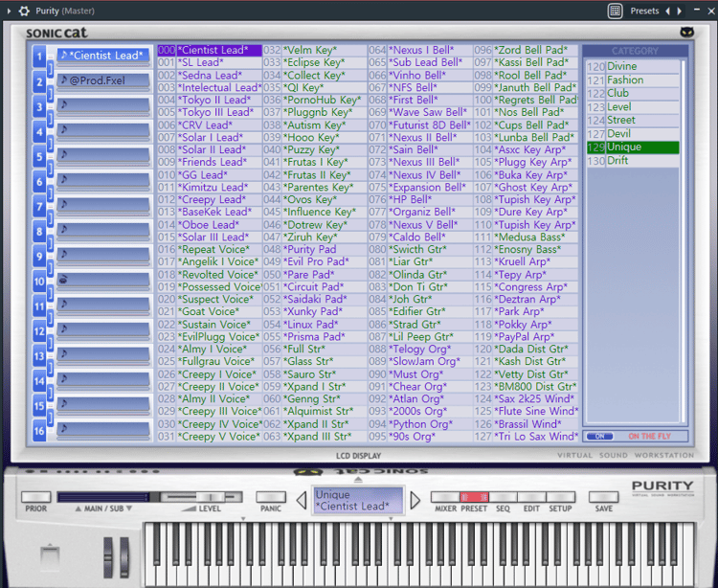Toggle link bracket between channels 1 and 2
Image resolution: width=718 pixels, height=588 pixels.
50,70
